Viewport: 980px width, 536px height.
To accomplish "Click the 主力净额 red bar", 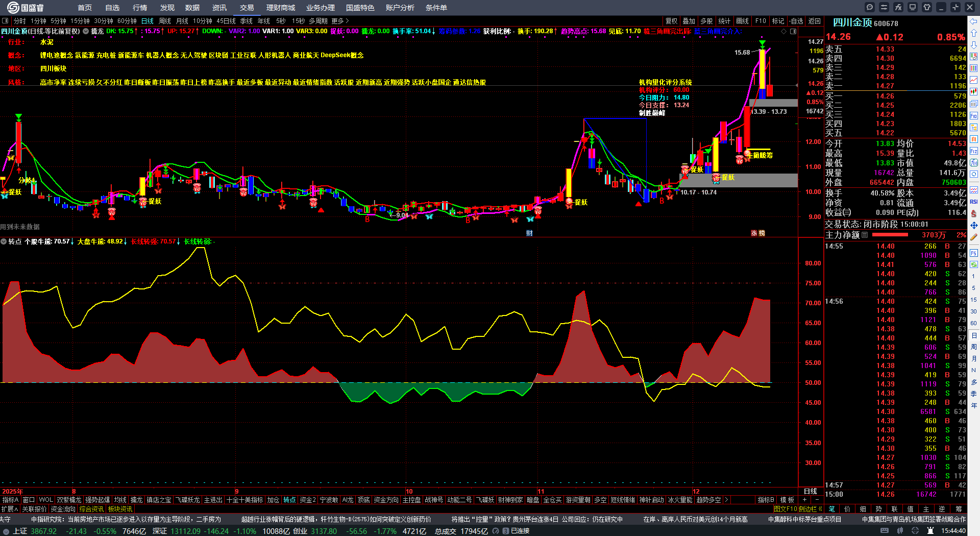I will [x=890, y=235].
